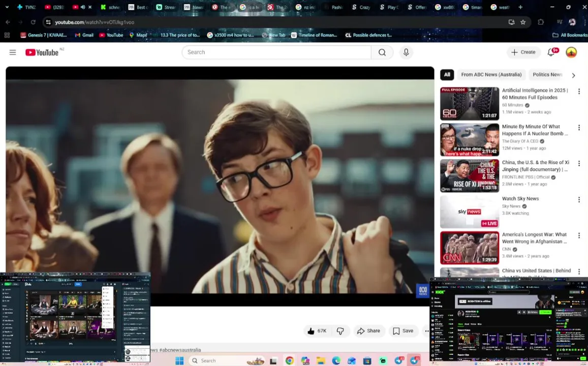Click the Create button
Image resolution: width=588 pixels, height=366 pixels.
(x=523, y=52)
